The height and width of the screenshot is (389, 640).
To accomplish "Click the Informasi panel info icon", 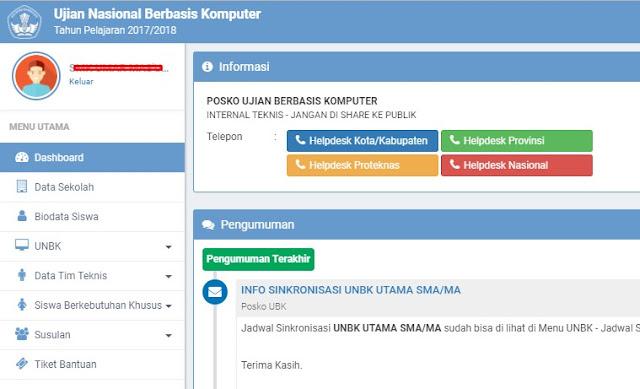I will (x=207, y=67).
